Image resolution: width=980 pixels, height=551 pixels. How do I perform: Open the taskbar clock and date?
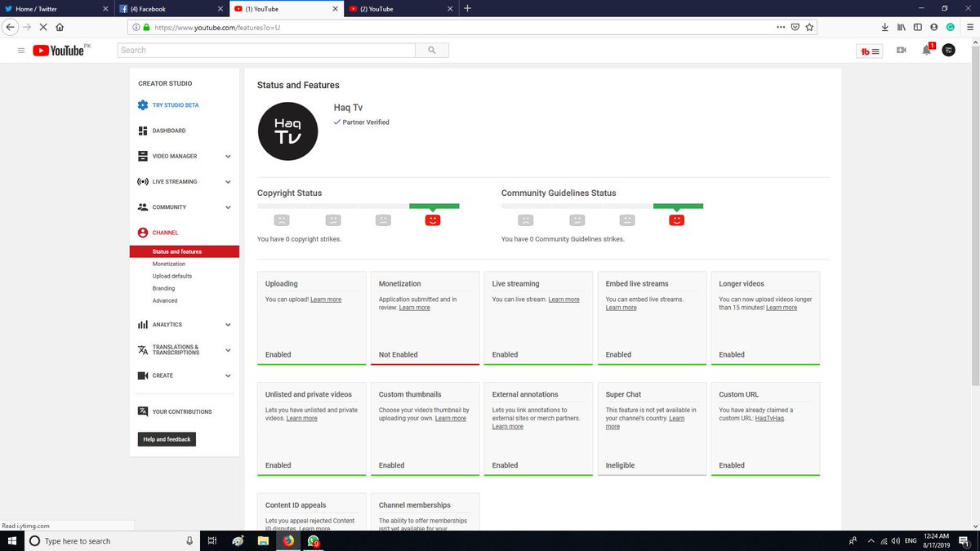(936, 541)
